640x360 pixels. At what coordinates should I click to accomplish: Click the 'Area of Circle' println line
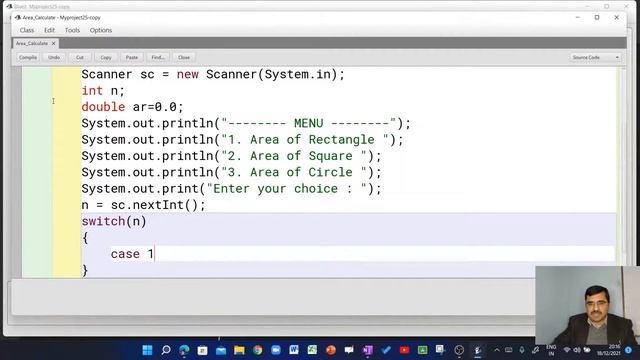[x=231, y=172]
